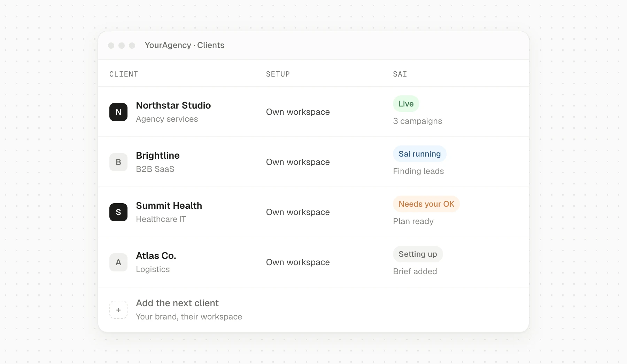Click the Northstar Studio N avatar icon
This screenshot has height=364, width=627.
click(x=118, y=112)
